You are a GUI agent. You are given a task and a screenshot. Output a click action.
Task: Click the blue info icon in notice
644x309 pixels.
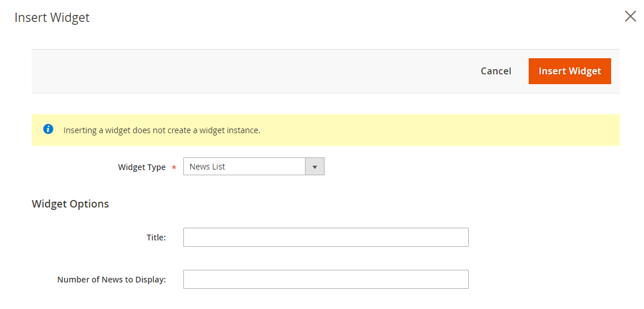pos(48,130)
